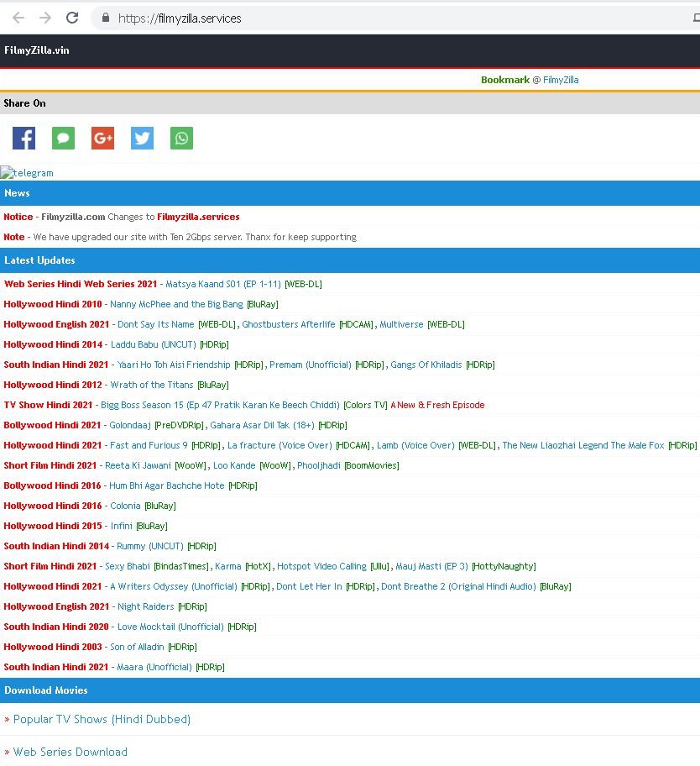The image size is (700, 766).
Task: Open Son of Alladin link
Action: tap(137, 647)
